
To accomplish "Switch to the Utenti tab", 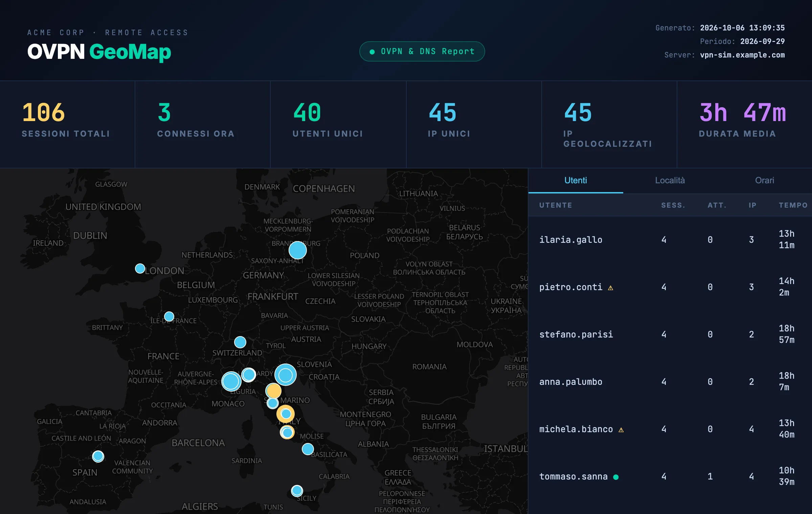I will (x=576, y=181).
